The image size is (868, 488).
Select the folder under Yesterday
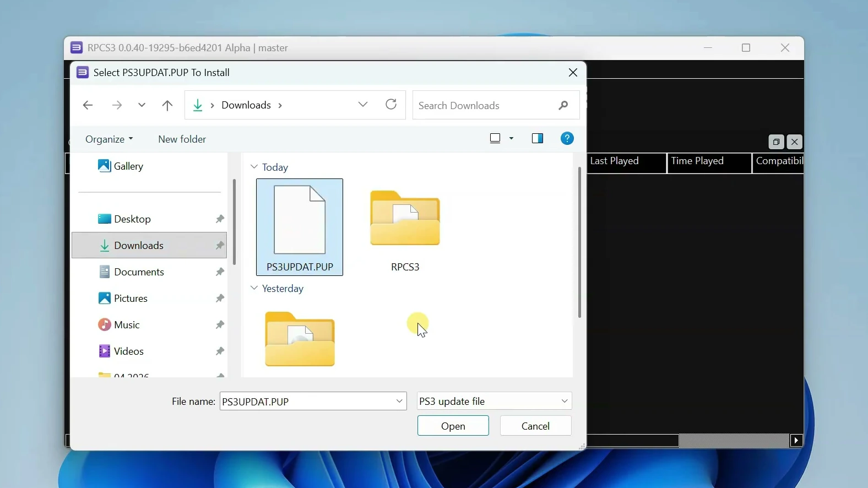tap(300, 339)
